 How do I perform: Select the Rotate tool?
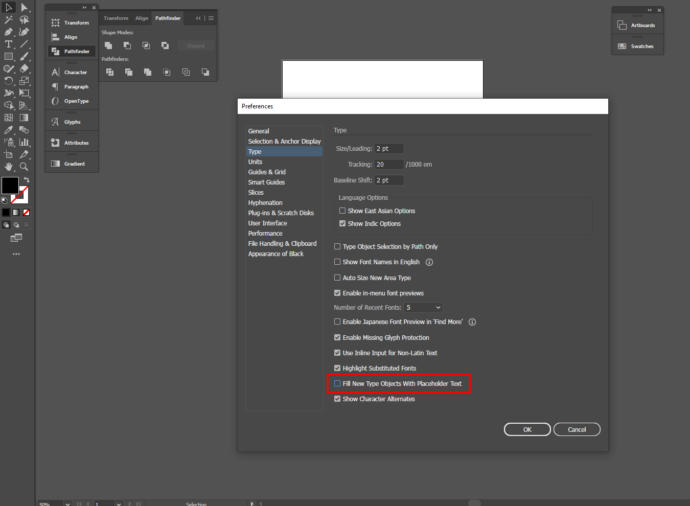tap(8, 81)
